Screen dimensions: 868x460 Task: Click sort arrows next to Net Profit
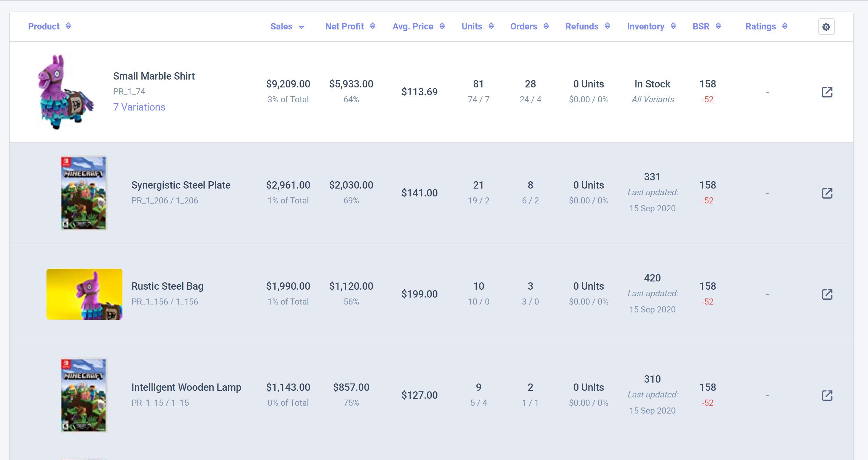[x=372, y=26]
